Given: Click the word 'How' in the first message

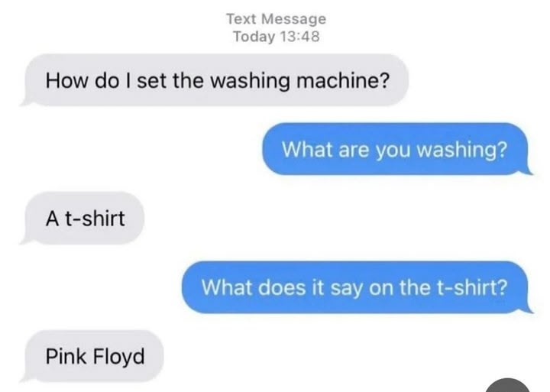Looking at the screenshot, I should click(x=66, y=80).
